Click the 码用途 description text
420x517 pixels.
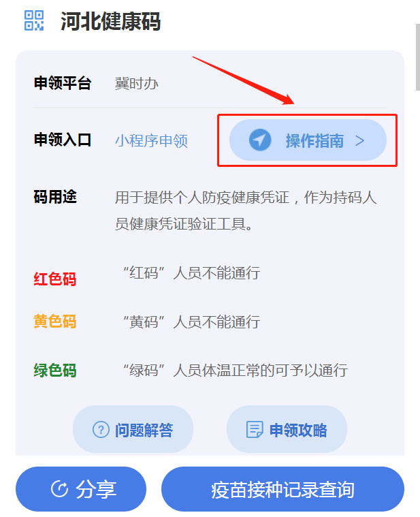[246, 210]
